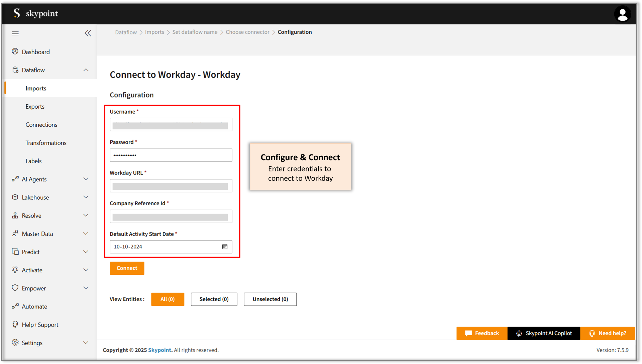Click the Help+Support headset icon
Image resolution: width=642 pixels, height=364 pixels.
[x=15, y=324]
